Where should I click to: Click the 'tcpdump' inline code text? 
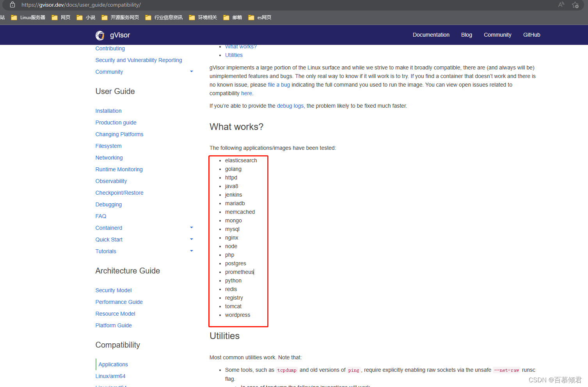click(x=287, y=370)
